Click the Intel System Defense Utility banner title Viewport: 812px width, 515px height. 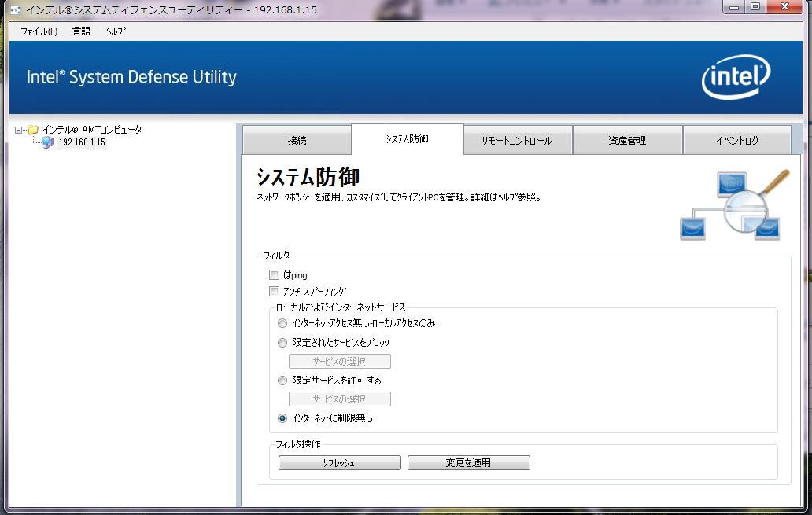pos(131,77)
